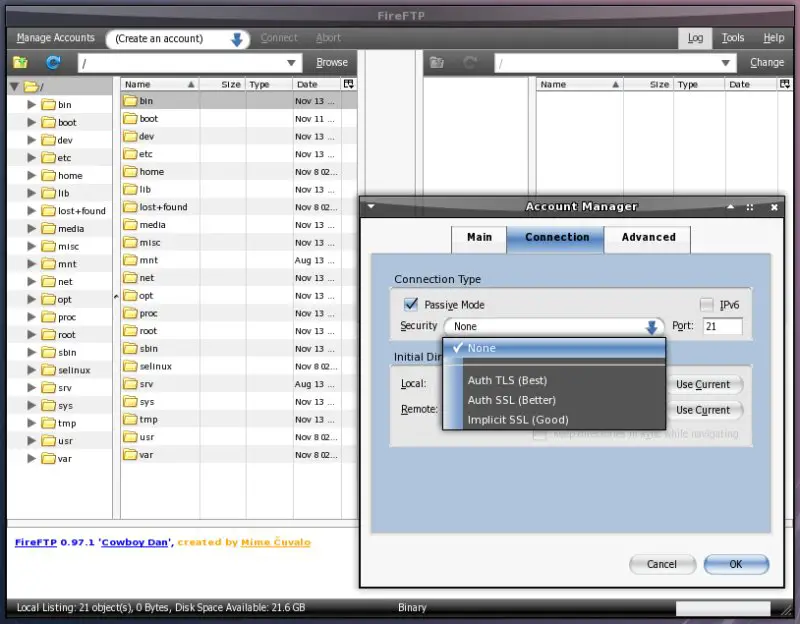Expand the var tree node
Viewport: 800px width, 624px height.
(x=32, y=458)
